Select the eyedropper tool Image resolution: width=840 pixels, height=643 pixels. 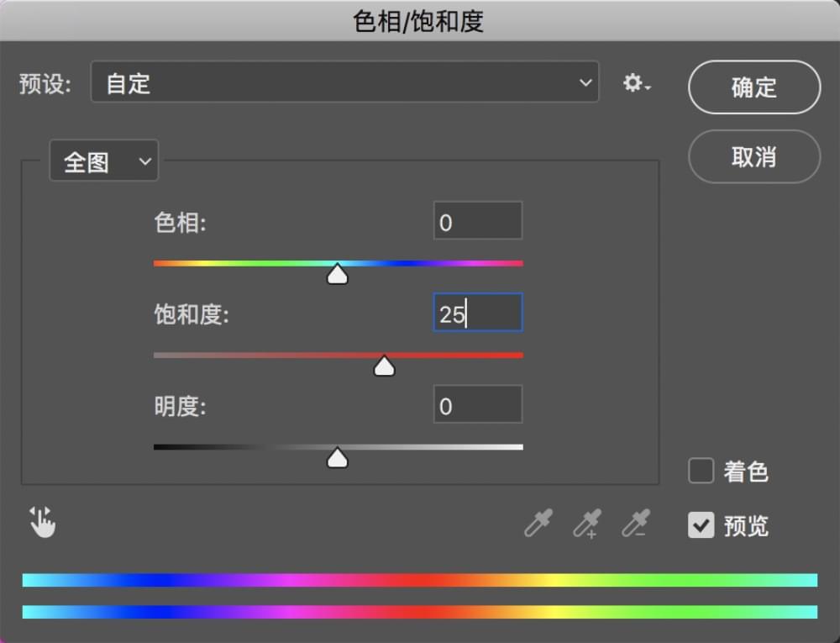click(x=538, y=523)
